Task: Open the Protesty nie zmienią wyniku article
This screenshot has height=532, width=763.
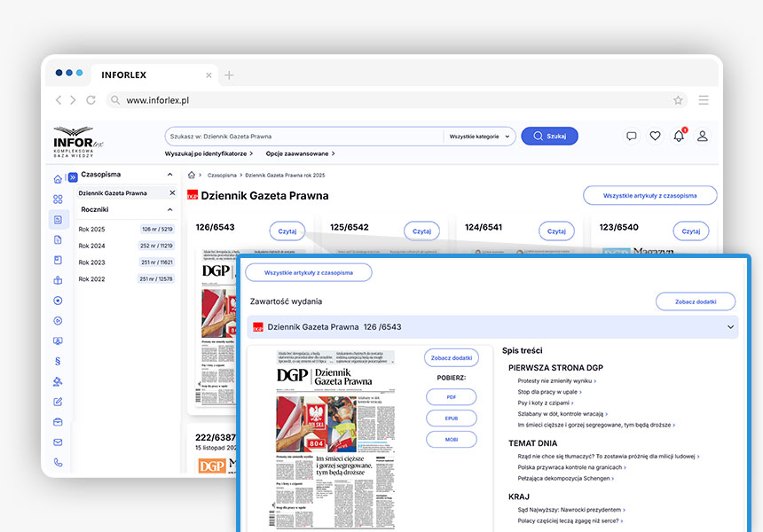Action: pos(555,380)
